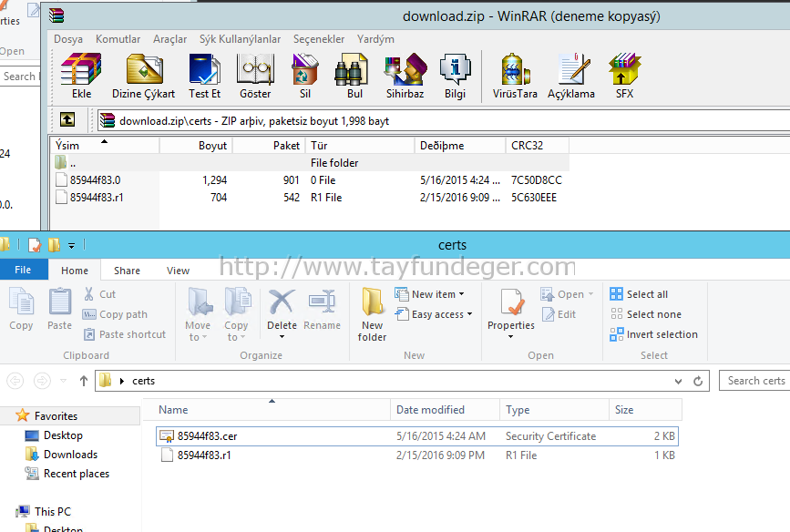Click the Ekle (add) archive icon
Image resolution: width=790 pixels, height=532 pixels.
(81, 76)
